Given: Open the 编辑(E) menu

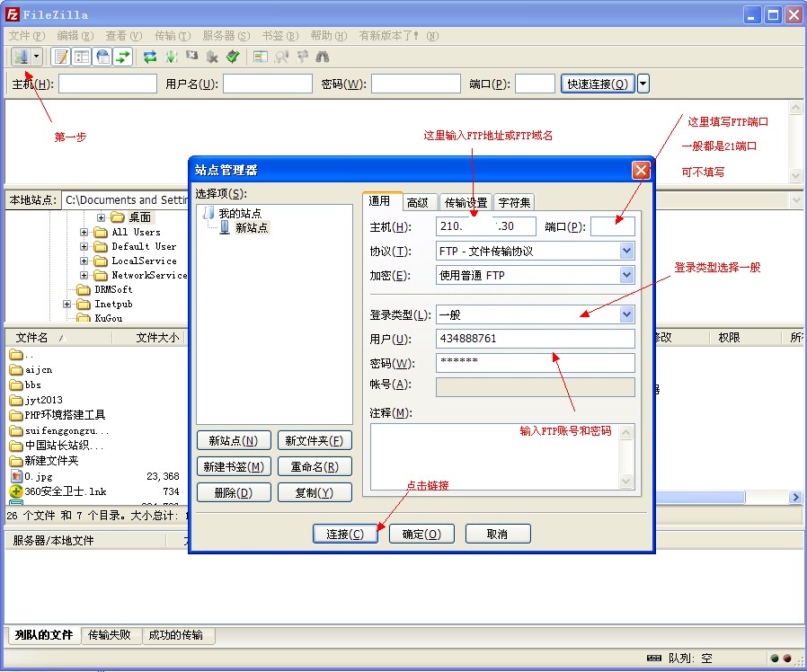Looking at the screenshot, I should click(x=75, y=36).
